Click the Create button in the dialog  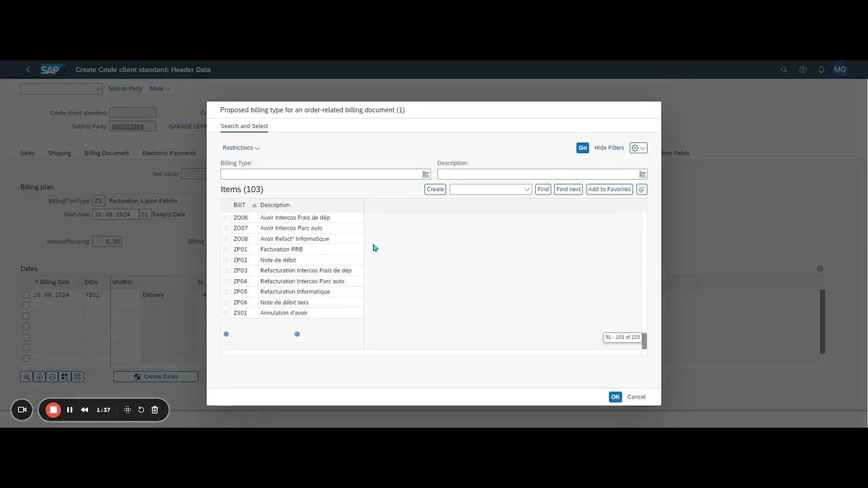[435, 189]
